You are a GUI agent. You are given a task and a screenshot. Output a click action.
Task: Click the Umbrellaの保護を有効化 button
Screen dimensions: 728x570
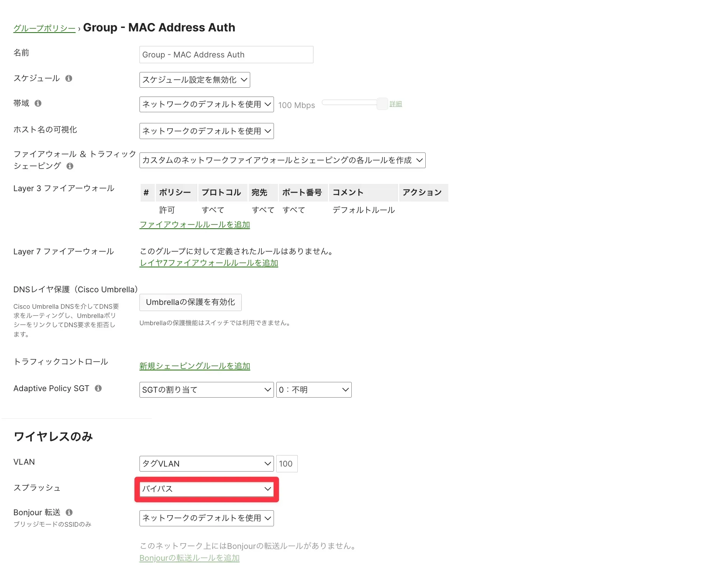click(190, 302)
